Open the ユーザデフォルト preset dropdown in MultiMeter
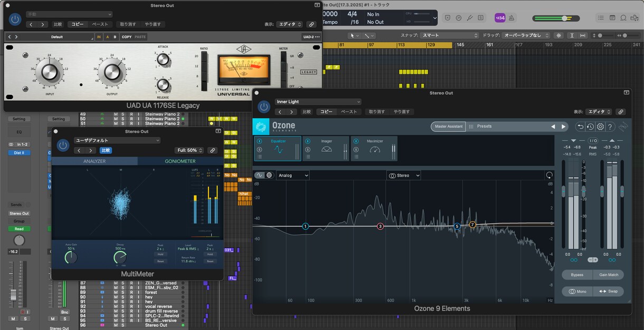This screenshot has height=330, width=644. [117, 140]
